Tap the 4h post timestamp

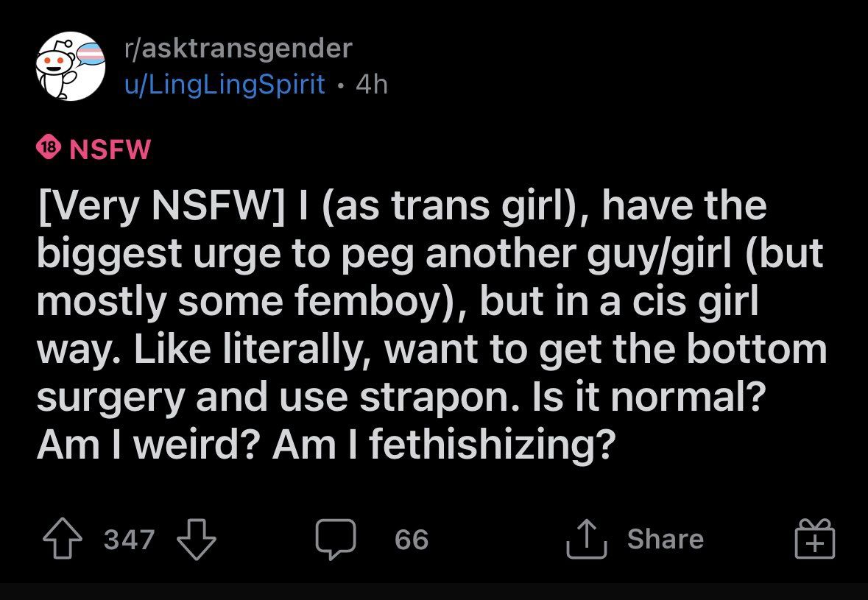tap(372, 85)
